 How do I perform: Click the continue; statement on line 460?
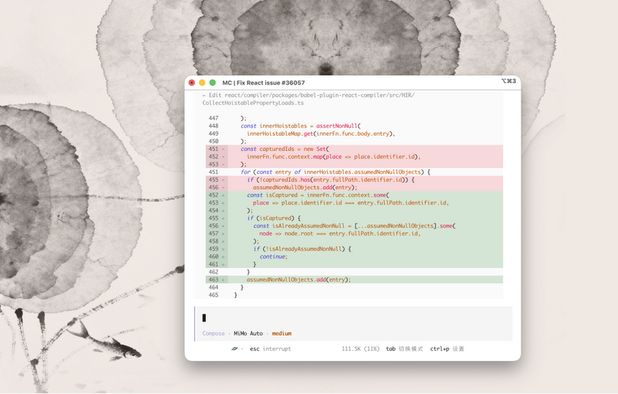tap(274, 256)
